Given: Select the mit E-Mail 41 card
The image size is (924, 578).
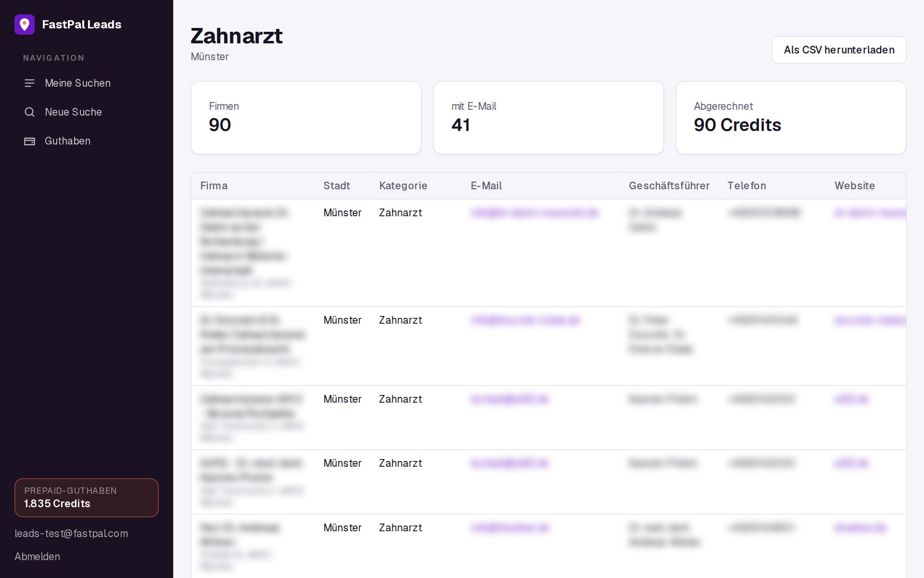Looking at the screenshot, I should tap(549, 118).
